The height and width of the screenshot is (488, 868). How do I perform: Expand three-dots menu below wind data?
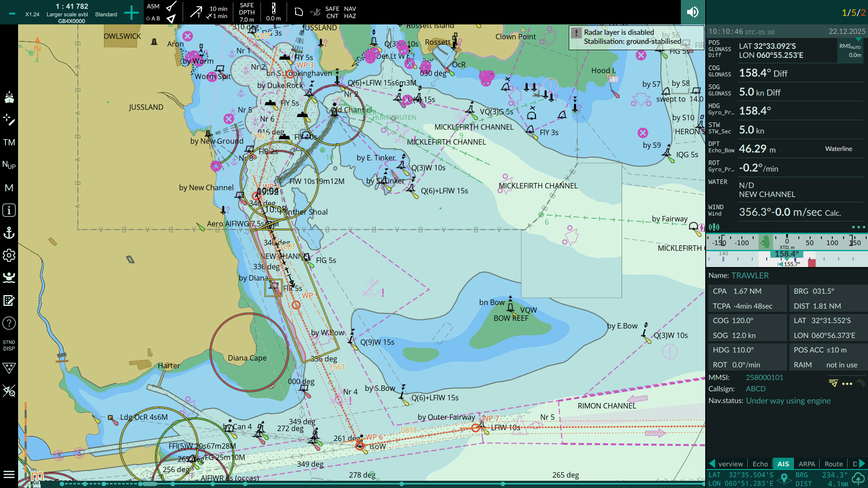pos(858,227)
